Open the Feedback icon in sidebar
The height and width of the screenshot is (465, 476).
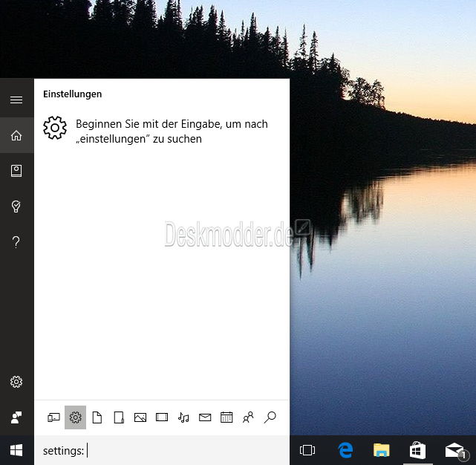pos(16,417)
